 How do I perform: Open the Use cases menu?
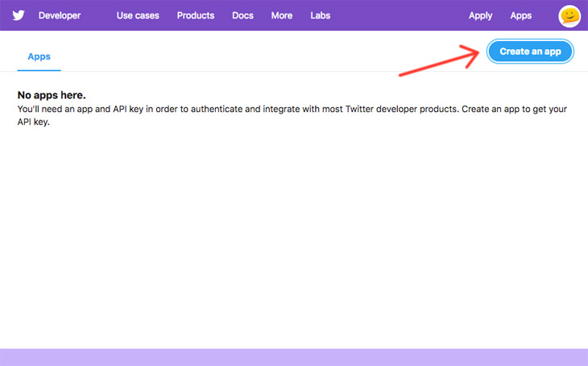click(138, 15)
